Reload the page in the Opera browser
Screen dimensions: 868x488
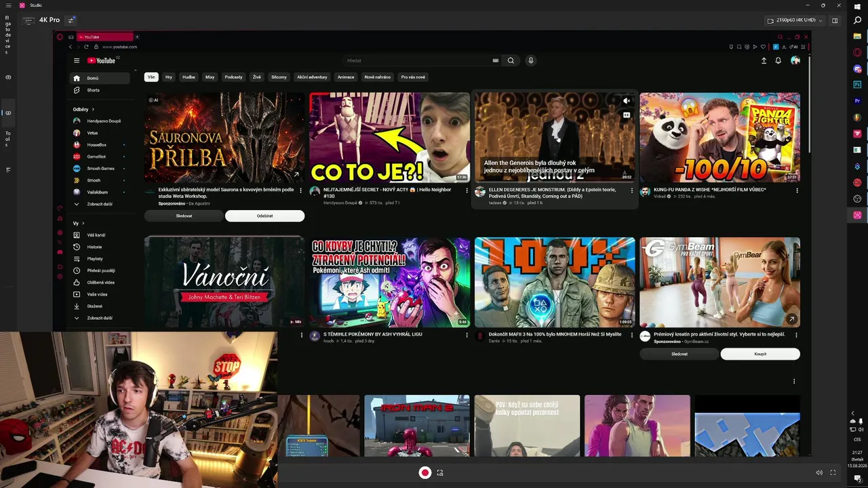(x=86, y=47)
